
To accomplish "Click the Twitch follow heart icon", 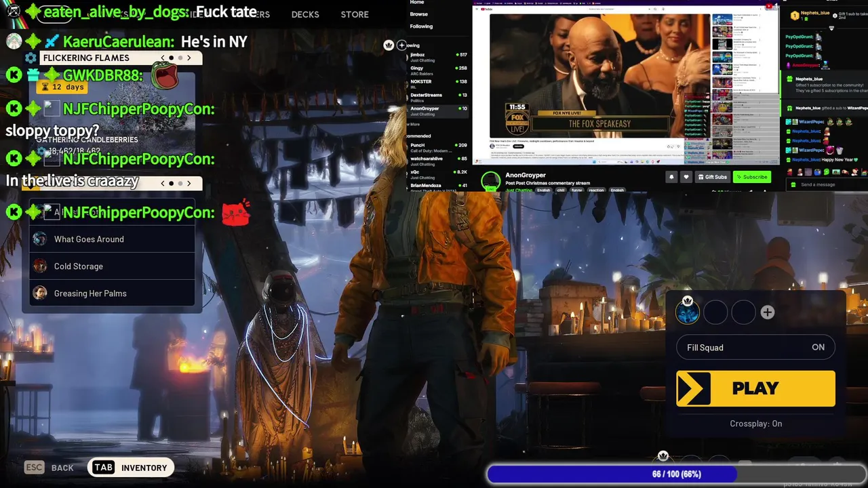I will 686,177.
